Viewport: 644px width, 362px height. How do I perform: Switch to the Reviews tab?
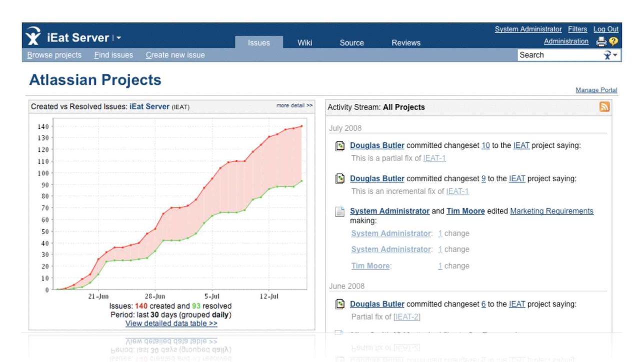[x=405, y=42]
